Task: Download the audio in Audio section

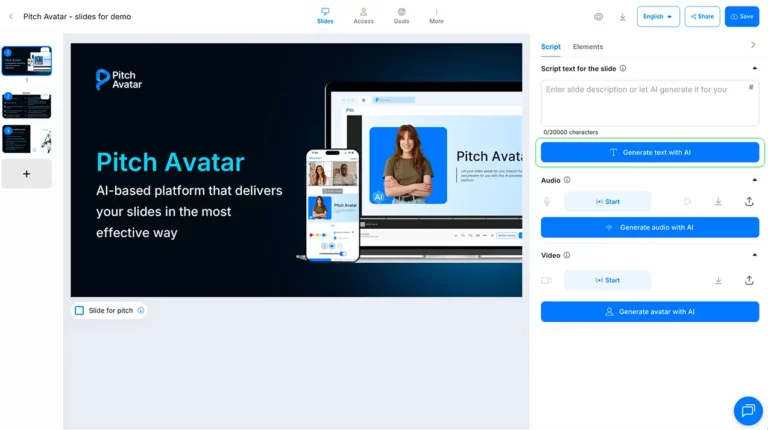Action: pyautogui.click(x=718, y=201)
